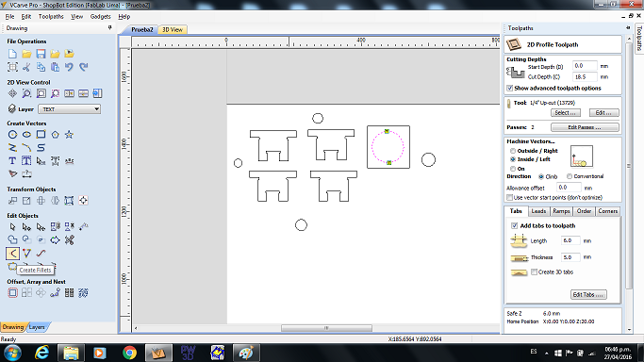Open the Help menu

(x=124, y=16)
